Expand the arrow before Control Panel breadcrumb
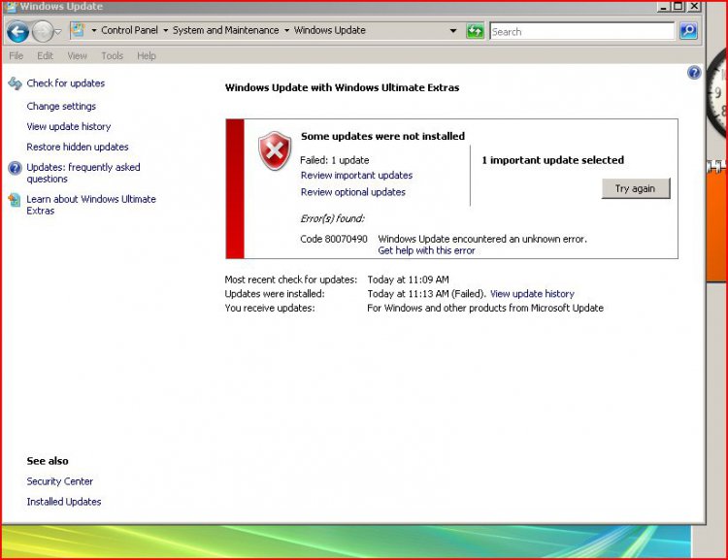The width and height of the screenshot is (728, 560). click(94, 31)
